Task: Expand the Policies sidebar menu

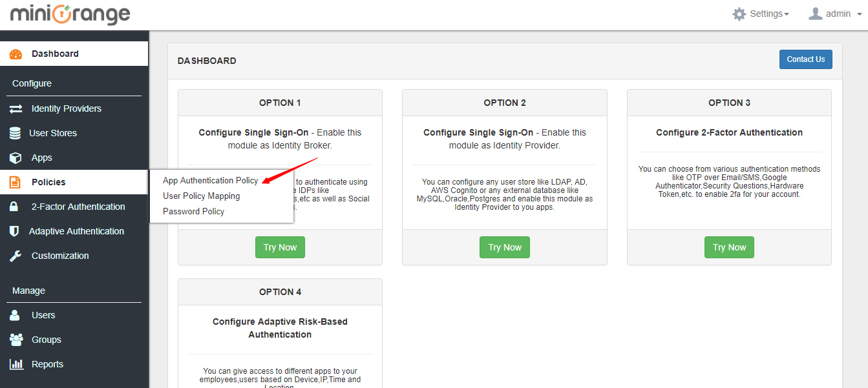Action: point(48,183)
